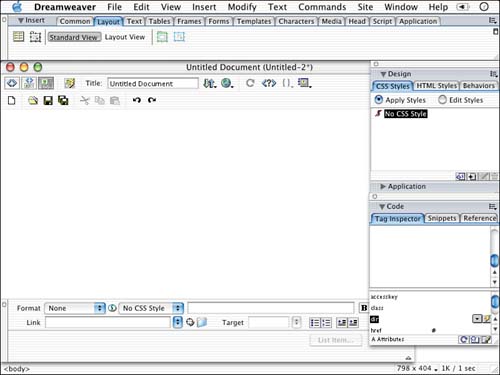This screenshot has height=375, width=500.
Task: Open the Apple menu
Action: tap(17, 7)
